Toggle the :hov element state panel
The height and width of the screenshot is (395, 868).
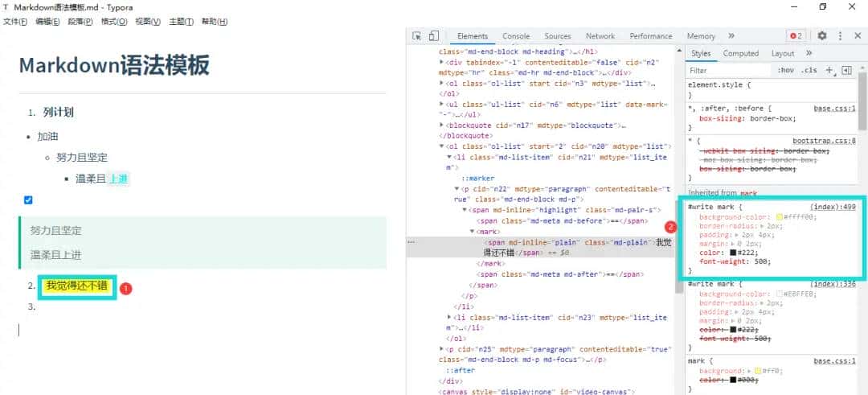785,70
